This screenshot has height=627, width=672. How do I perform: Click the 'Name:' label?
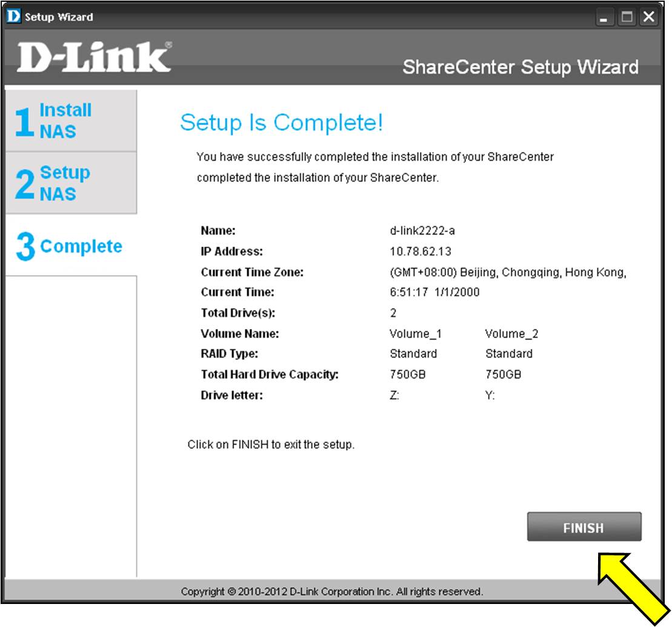tap(218, 231)
